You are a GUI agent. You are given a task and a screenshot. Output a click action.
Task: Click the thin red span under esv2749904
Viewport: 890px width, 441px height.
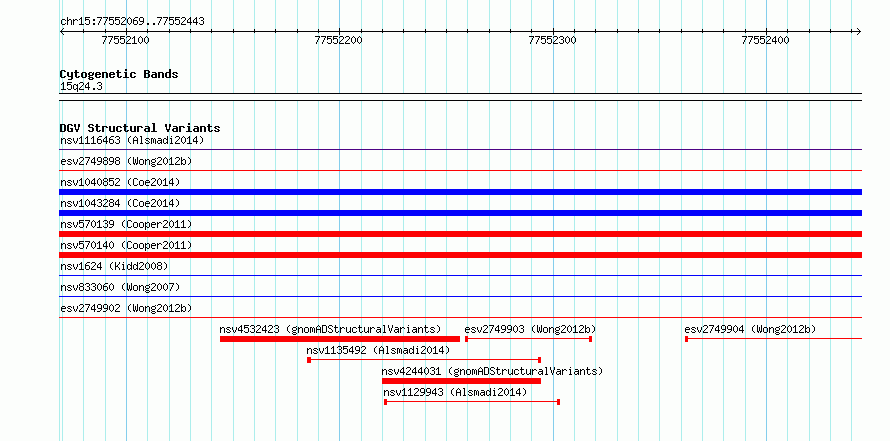pyautogui.click(x=774, y=339)
